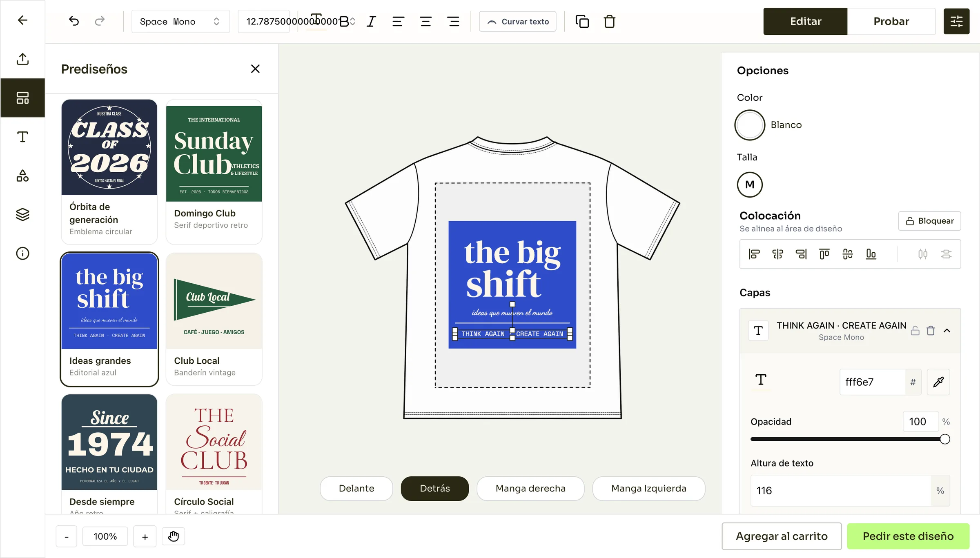Click the info icon in sidebar
Image resolution: width=980 pixels, height=558 pixels.
coord(22,253)
